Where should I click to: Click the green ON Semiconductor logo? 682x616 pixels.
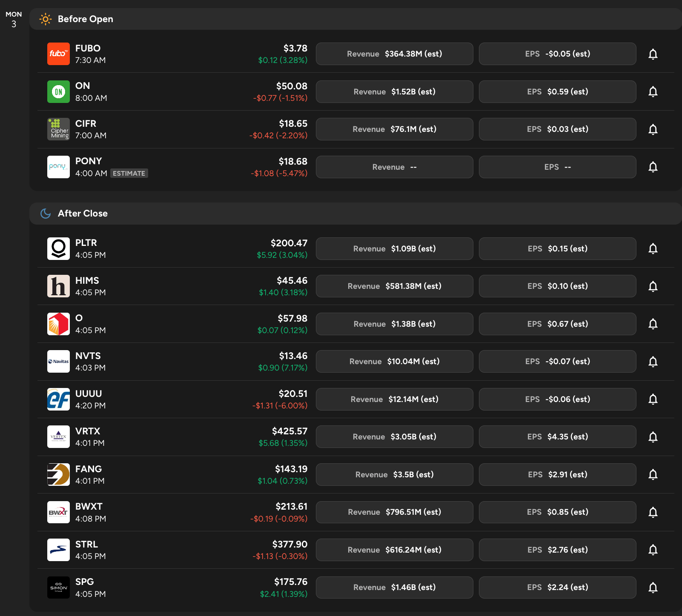click(x=58, y=91)
